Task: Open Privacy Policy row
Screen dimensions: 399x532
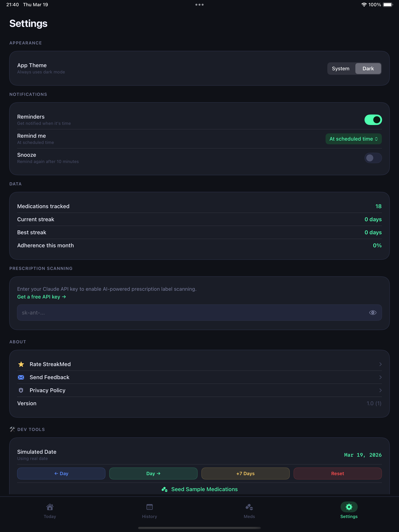Action: (x=199, y=390)
